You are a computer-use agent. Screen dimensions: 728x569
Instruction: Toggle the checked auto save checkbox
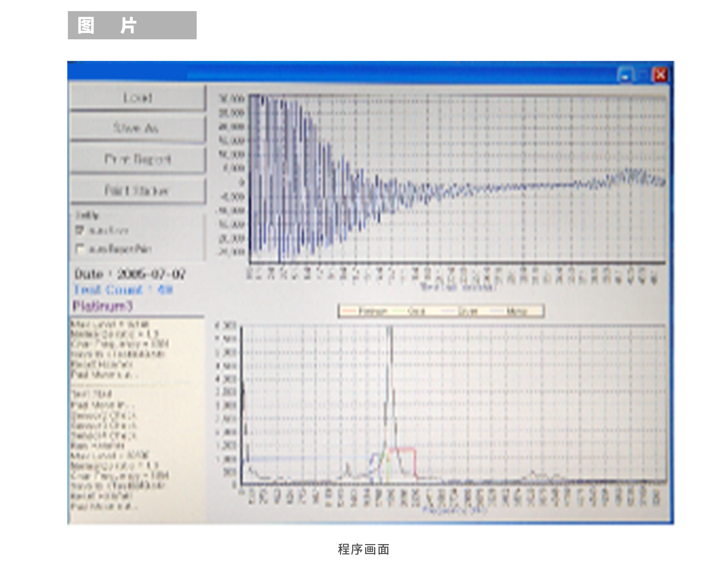[x=79, y=230]
